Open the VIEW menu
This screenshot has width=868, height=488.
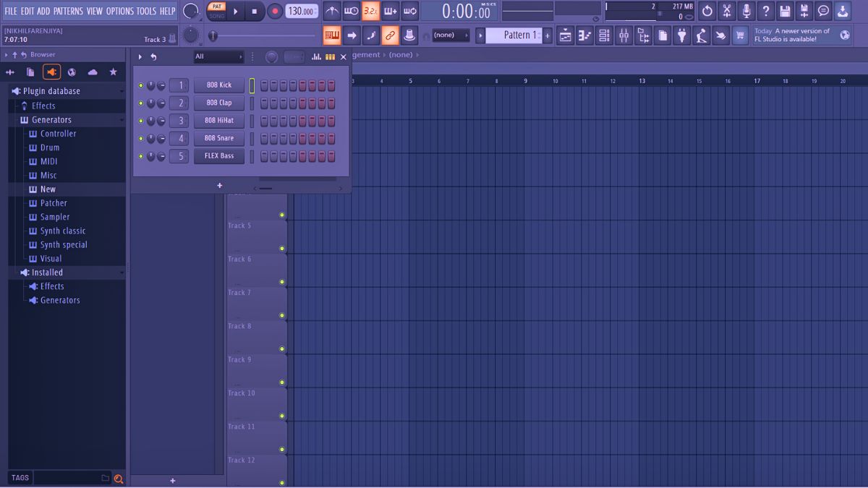click(95, 11)
